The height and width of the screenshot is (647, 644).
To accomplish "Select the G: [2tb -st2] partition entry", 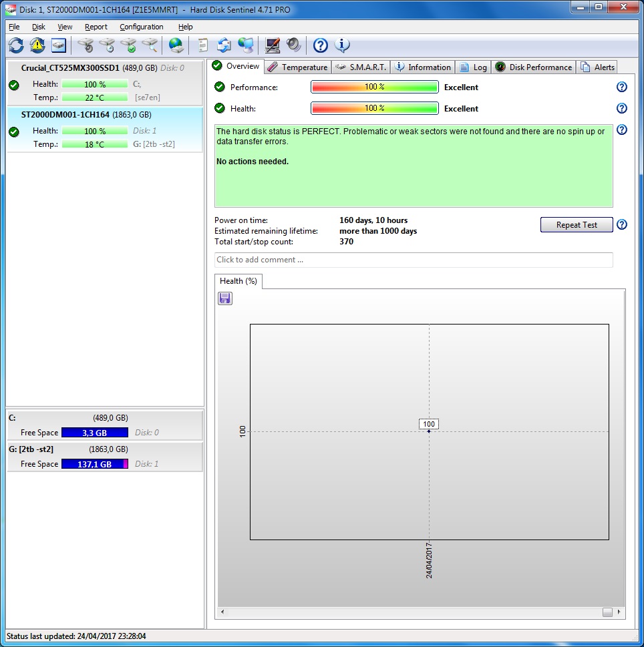I will pyautogui.click(x=105, y=456).
